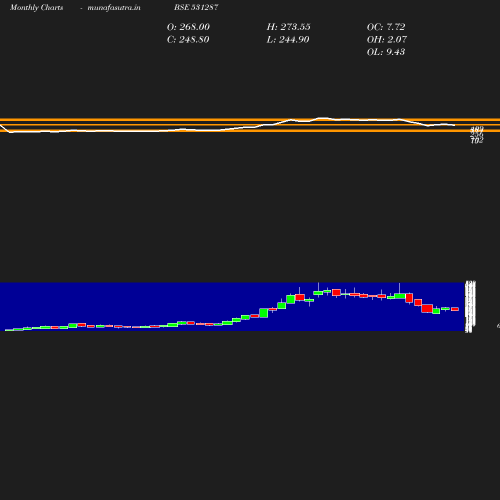500x500 pixels.
Task: Click the tallest green candle in mid-uptrend
Action: click(264, 313)
